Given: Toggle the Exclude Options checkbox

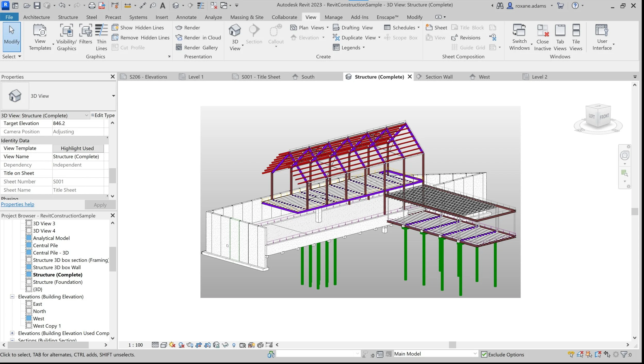Looking at the screenshot, I should tap(484, 354).
